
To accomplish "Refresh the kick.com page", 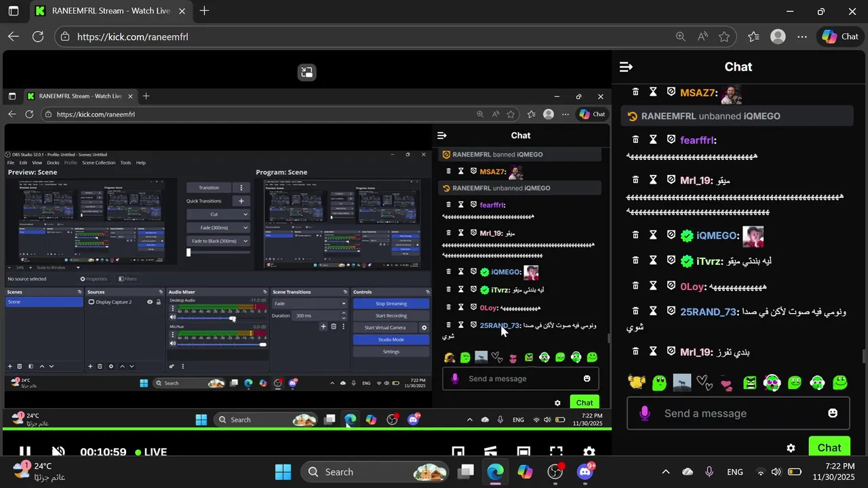I will coord(38,37).
